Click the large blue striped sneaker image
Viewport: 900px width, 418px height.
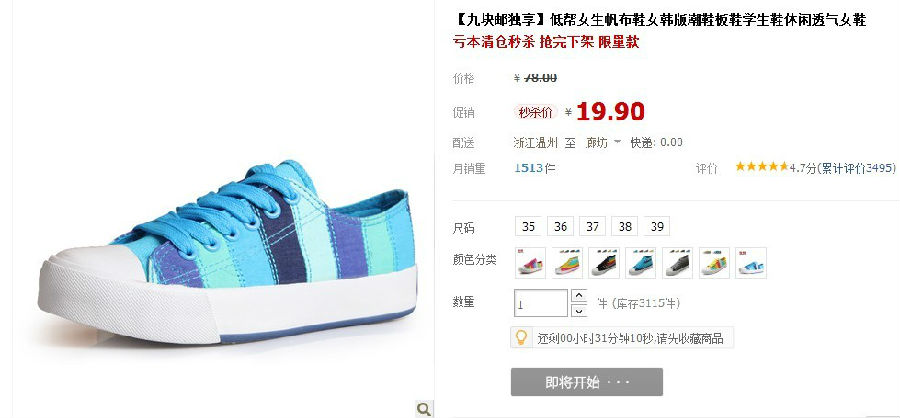pyautogui.click(x=227, y=253)
